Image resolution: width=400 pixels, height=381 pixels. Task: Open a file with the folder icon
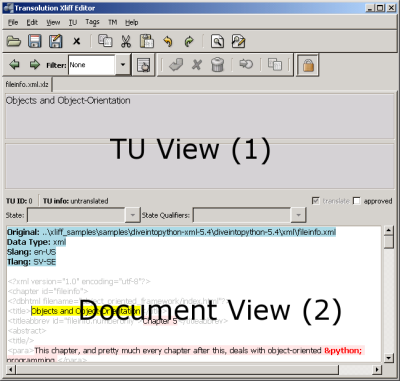click(14, 41)
